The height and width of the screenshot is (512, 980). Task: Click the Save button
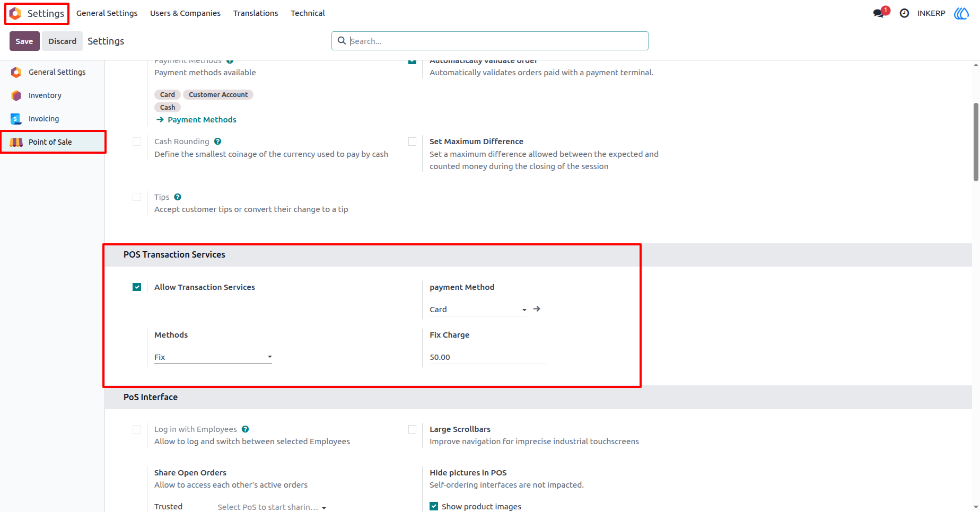click(x=24, y=41)
